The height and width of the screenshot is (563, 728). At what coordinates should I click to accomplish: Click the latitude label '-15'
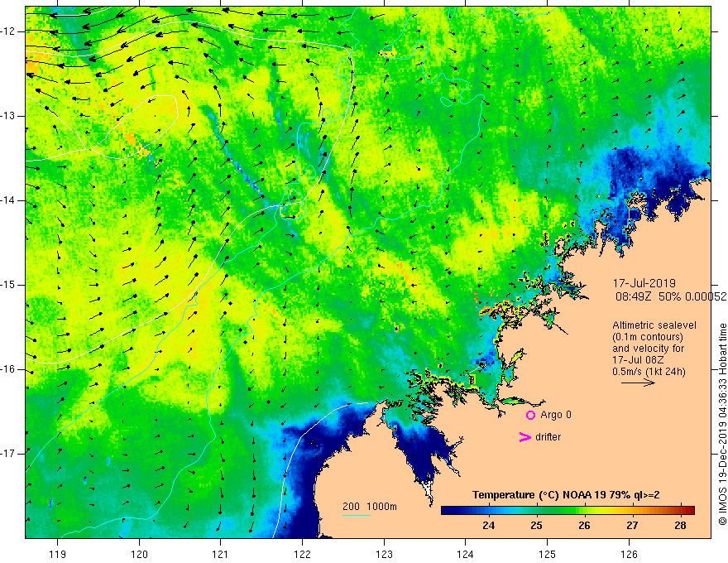[8, 285]
